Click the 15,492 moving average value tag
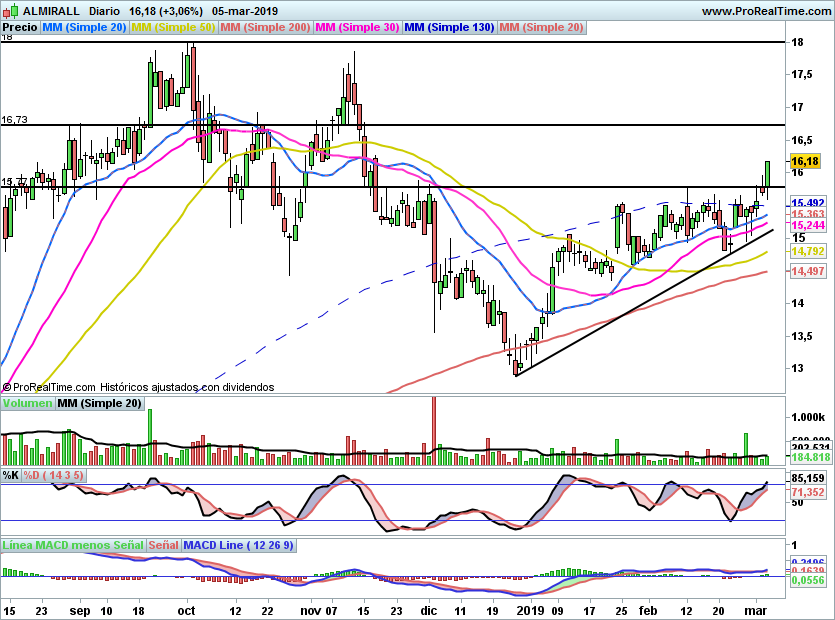835x620 pixels. [807, 203]
